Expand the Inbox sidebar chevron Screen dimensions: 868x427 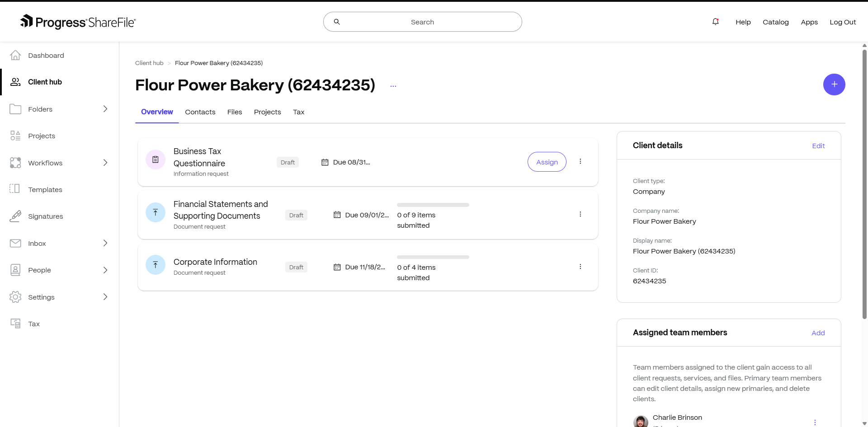105,243
